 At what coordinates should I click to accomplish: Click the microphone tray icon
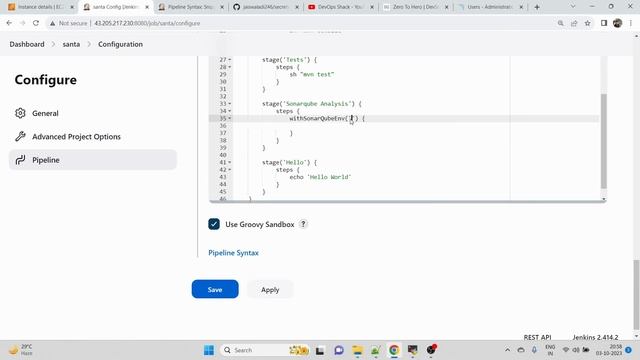(x=534, y=350)
